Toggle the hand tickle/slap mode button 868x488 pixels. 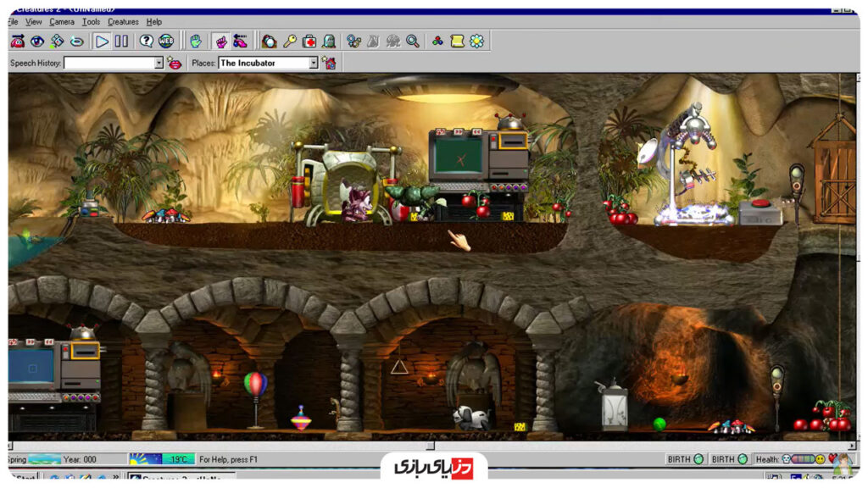pyautogui.click(x=241, y=41)
